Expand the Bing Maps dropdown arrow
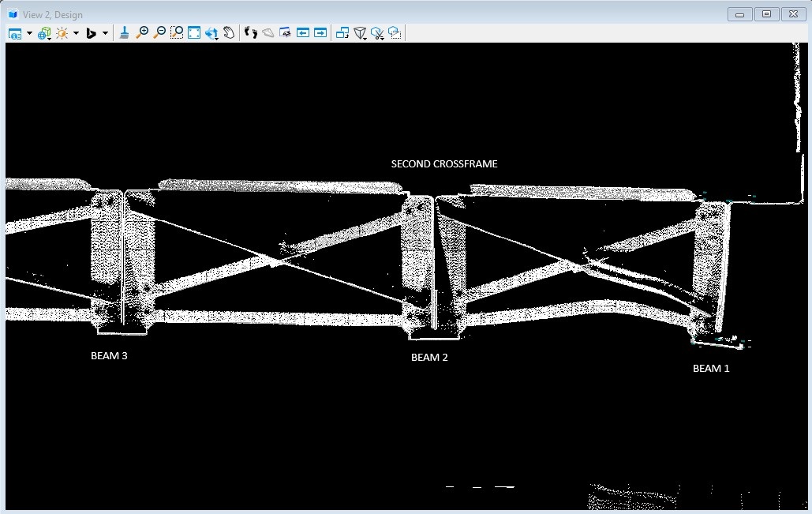 coord(105,33)
